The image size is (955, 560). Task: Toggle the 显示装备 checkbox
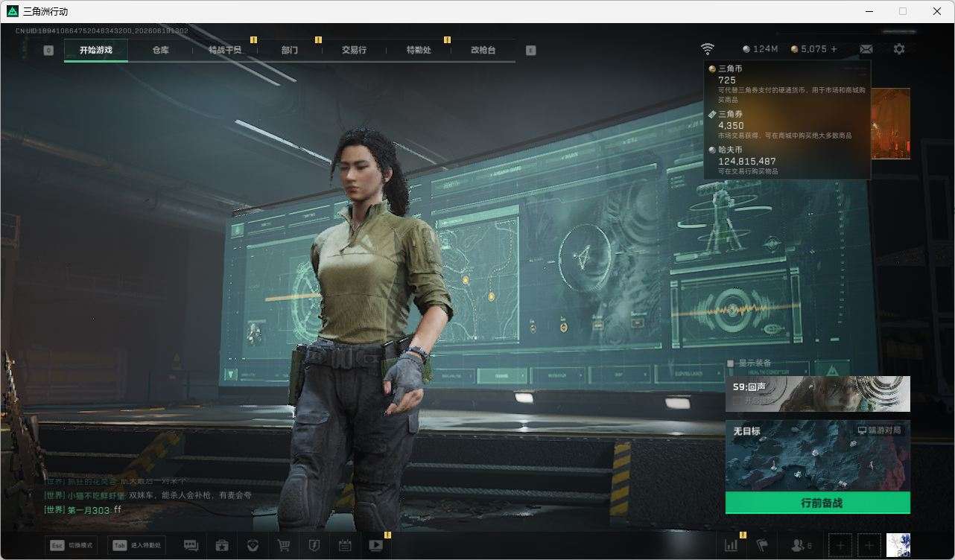(731, 363)
